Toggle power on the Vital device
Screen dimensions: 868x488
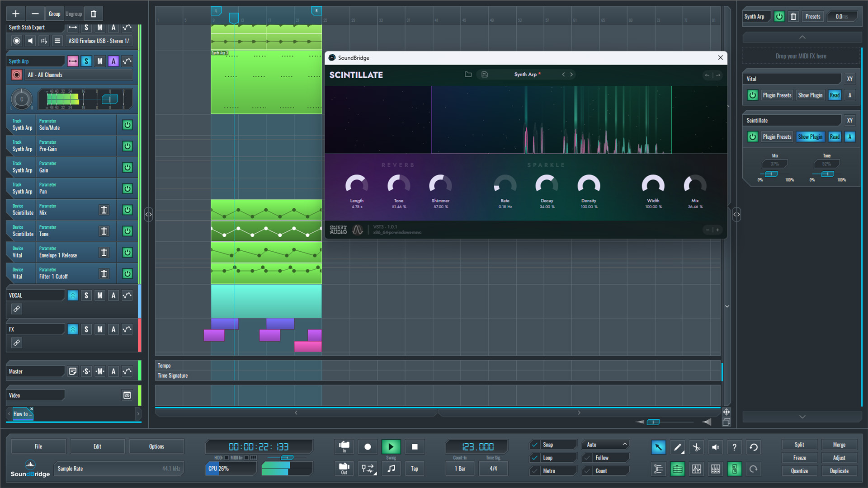coord(752,95)
